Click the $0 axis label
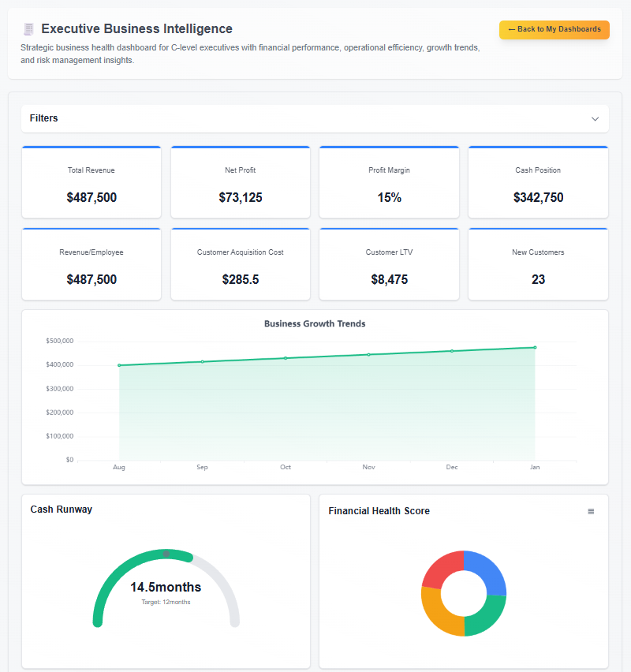 [69, 459]
